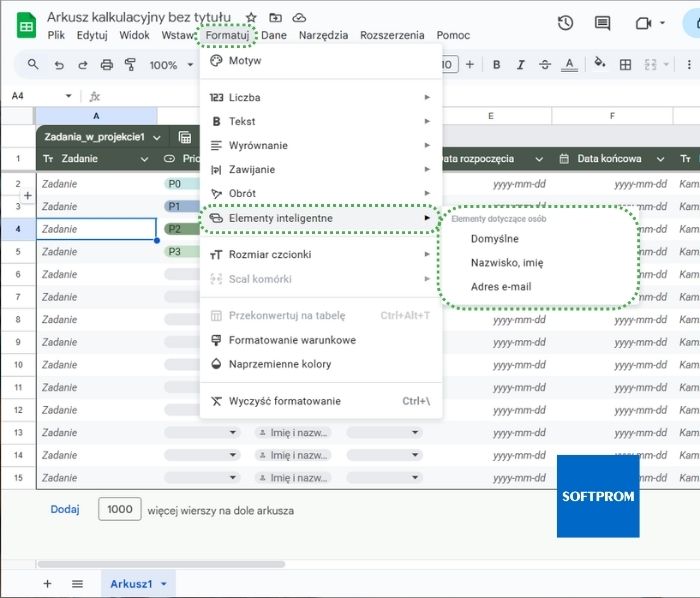Add a new sheet with plus icon
Image resolution: width=700 pixels, height=598 pixels.
pyautogui.click(x=47, y=583)
